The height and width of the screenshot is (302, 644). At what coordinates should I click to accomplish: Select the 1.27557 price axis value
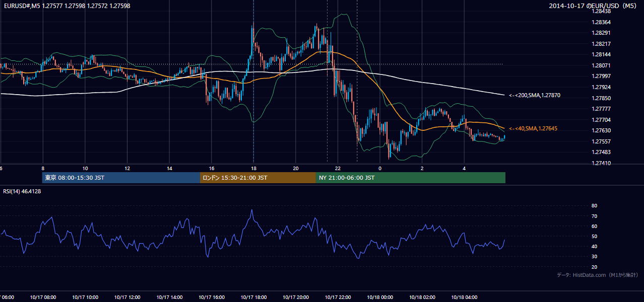coord(602,141)
